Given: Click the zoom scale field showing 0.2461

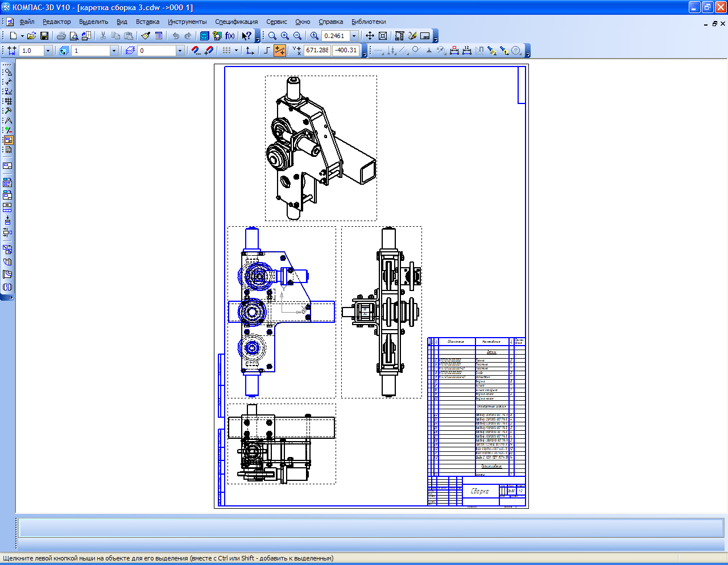Looking at the screenshot, I should pos(335,36).
